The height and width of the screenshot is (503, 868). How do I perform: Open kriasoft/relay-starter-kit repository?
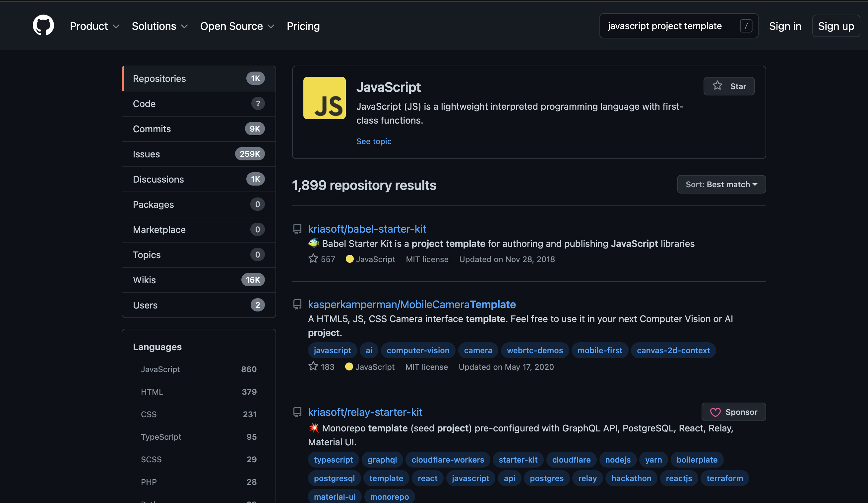[365, 412]
